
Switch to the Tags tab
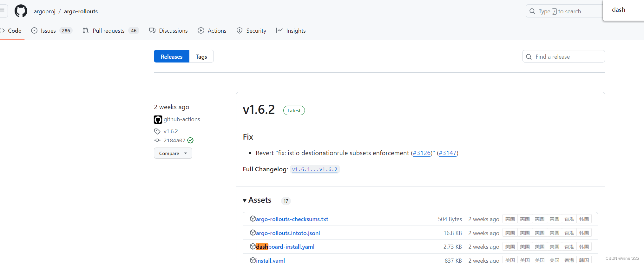click(201, 56)
